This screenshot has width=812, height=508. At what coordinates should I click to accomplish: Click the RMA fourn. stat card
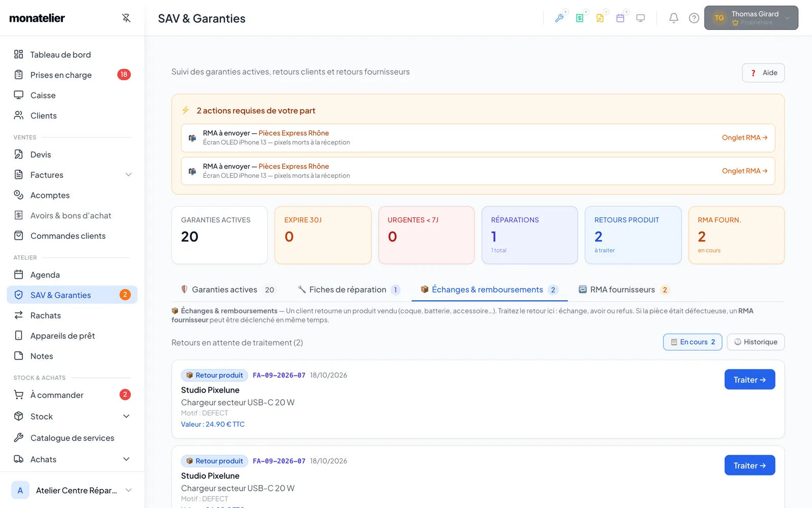[736, 235]
